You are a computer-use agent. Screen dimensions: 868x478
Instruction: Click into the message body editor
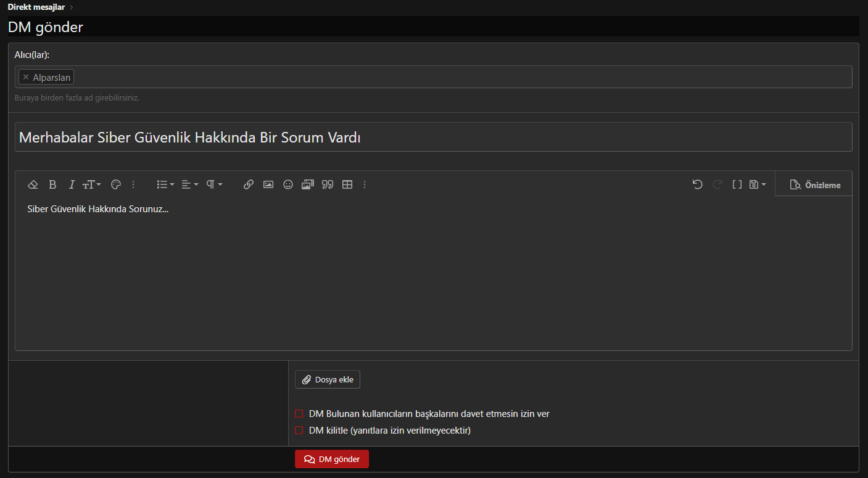[434, 273]
